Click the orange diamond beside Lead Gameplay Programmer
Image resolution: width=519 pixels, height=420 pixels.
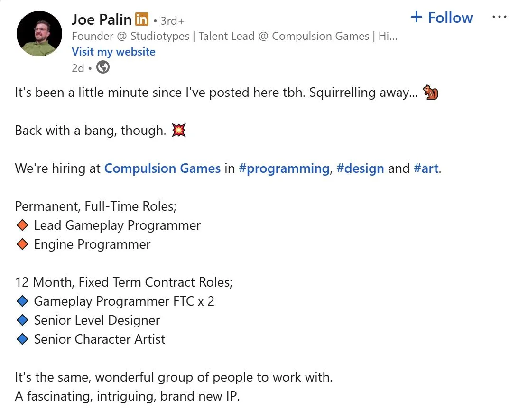point(22,225)
